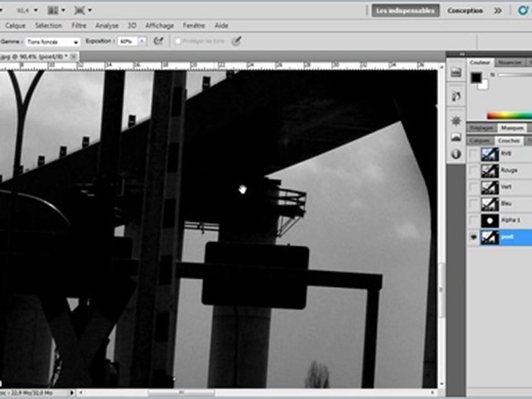
Task: Open the 3D menu
Action: pos(132,25)
